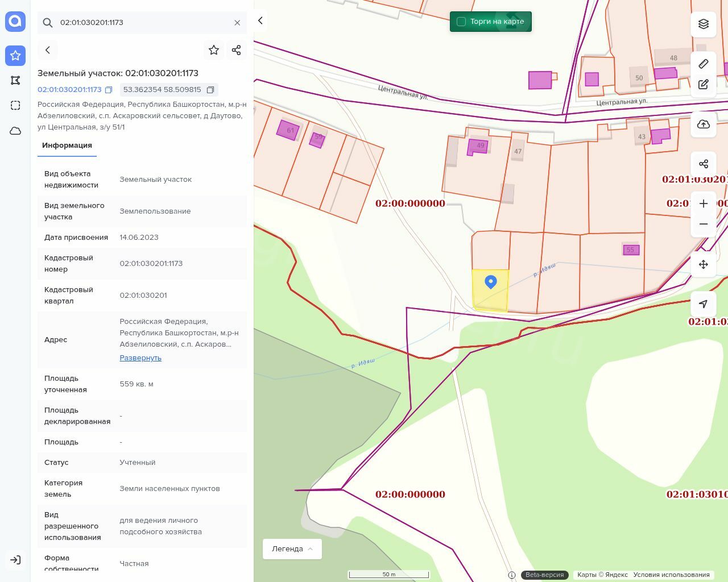Copy cadastral number 02:01:030201:1173
728x582 pixels.
(x=109, y=90)
